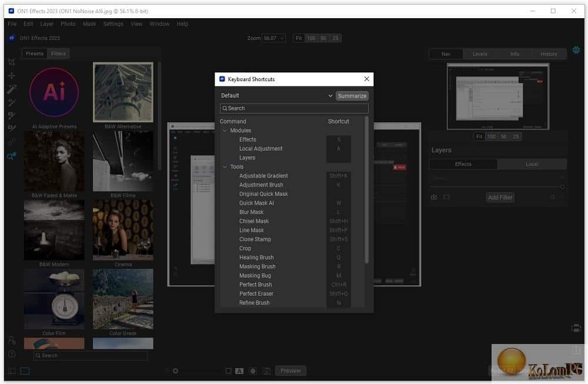This screenshot has width=588, height=384.
Task: Toggle the Preview button in bottom bar
Action: coord(290,370)
